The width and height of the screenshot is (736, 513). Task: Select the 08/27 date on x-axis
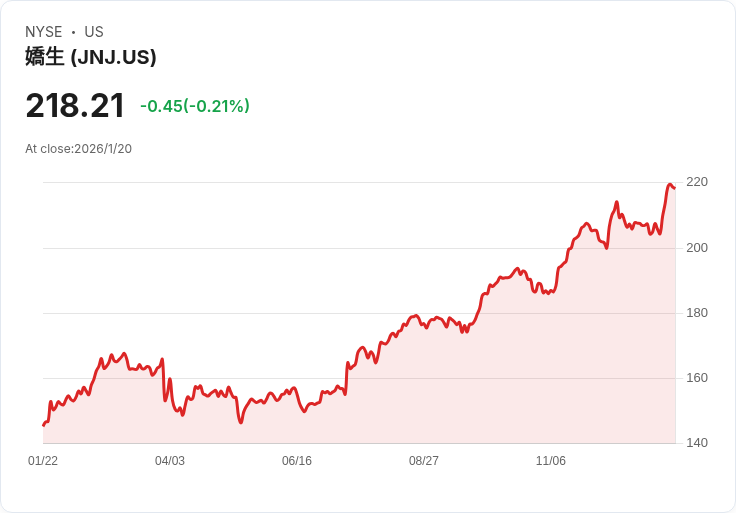click(424, 461)
